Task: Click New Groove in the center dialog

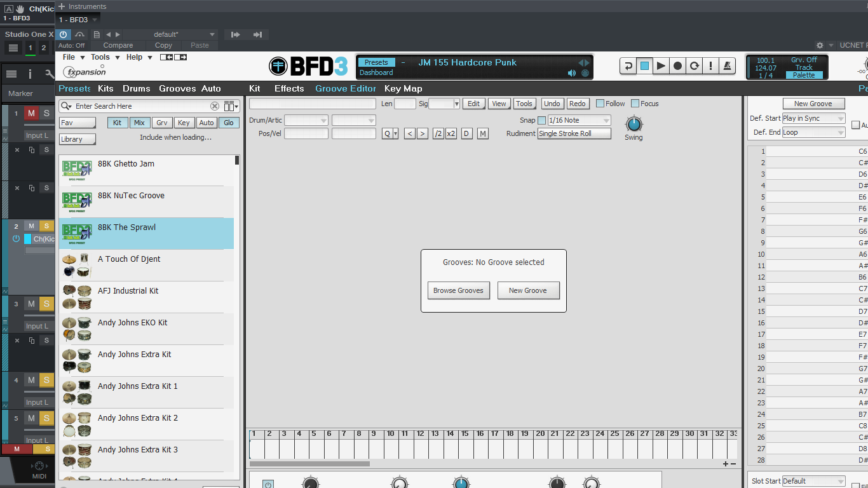Action: coord(527,290)
